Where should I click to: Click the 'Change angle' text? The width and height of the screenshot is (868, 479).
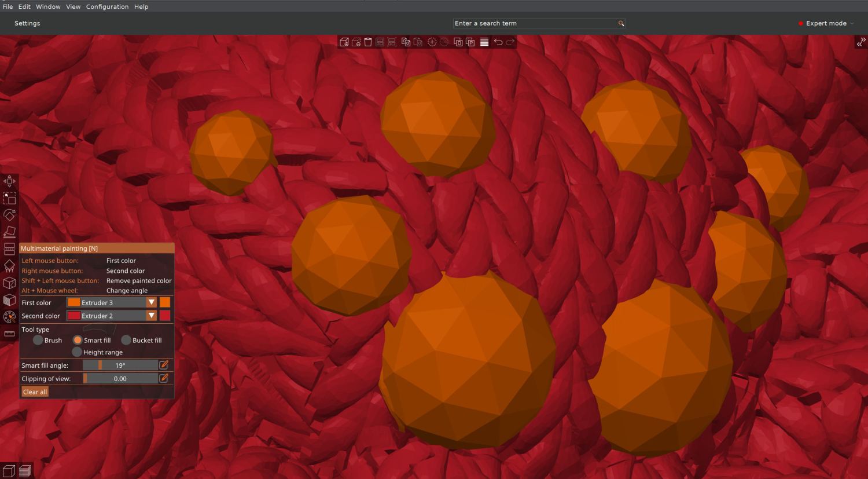(x=127, y=291)
